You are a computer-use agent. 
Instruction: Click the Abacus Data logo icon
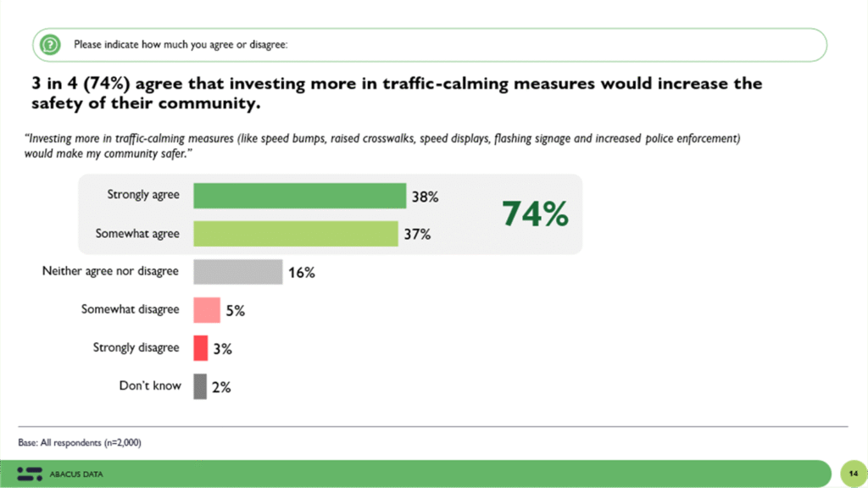pyautogui.click(x=30, y=474)
